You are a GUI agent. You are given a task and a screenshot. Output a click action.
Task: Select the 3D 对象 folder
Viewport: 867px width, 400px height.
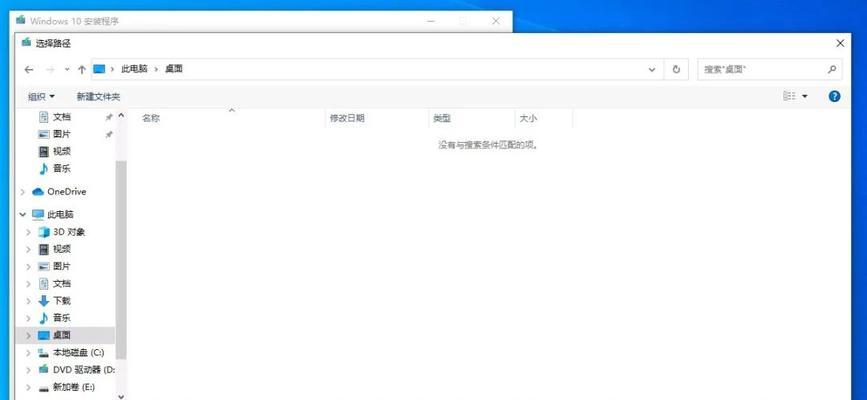69,232
